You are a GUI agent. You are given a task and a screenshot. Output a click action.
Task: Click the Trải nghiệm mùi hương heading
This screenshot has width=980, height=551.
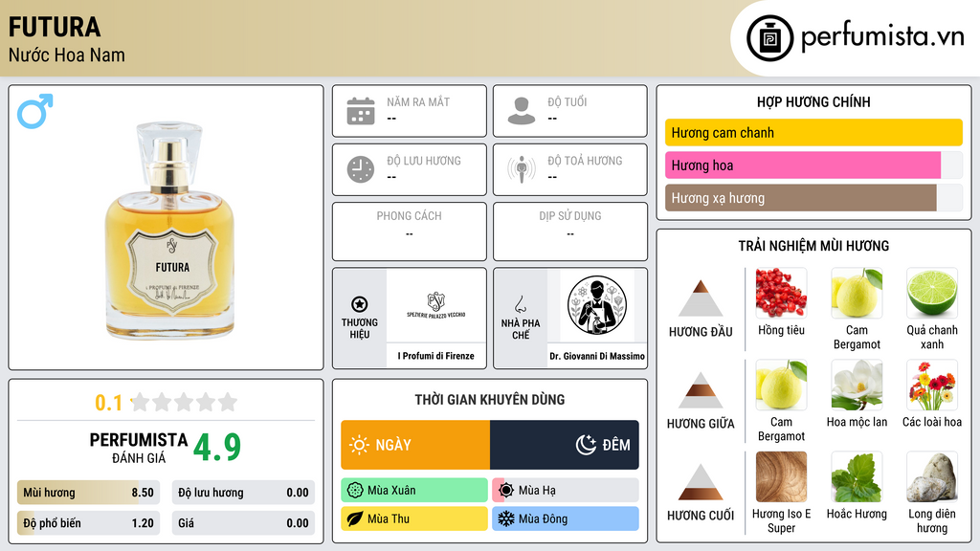click(x=813, y=246)
